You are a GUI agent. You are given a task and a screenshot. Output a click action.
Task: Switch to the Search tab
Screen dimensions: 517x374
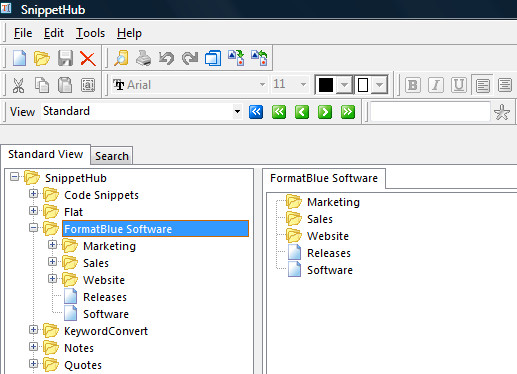[x=112, y=156]
